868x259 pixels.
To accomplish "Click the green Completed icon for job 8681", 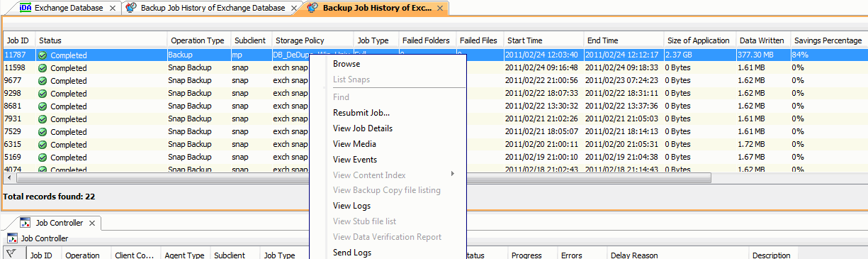I will coord(43,106).
